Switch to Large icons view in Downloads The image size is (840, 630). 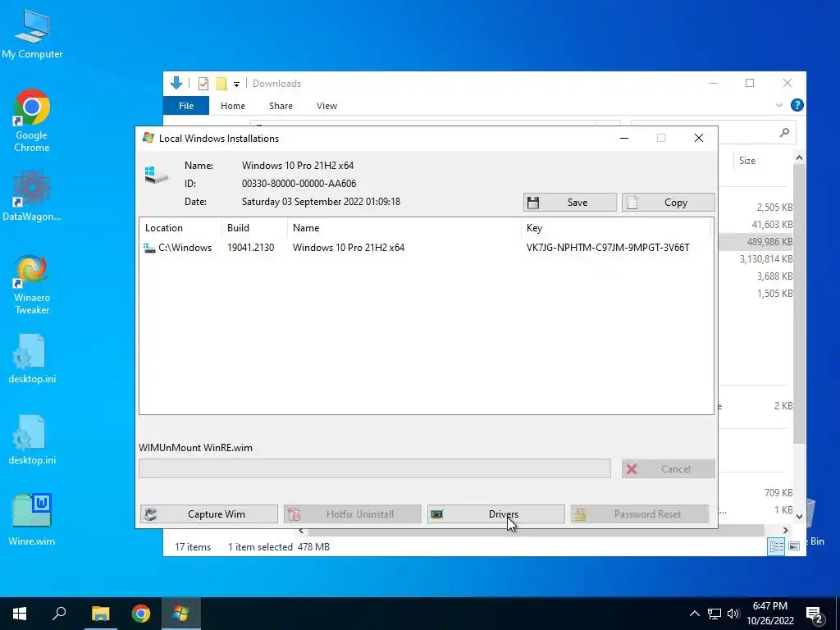coord(794,546)
